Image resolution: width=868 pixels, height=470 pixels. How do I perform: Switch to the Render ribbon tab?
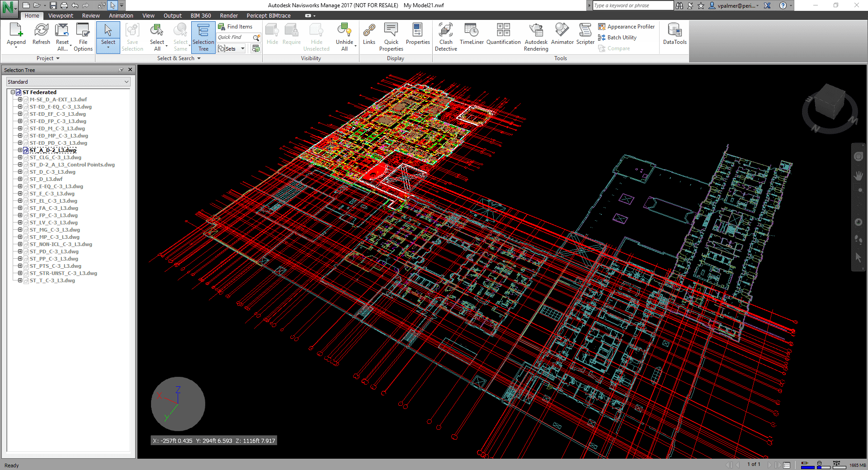click(x=229, y=16)
